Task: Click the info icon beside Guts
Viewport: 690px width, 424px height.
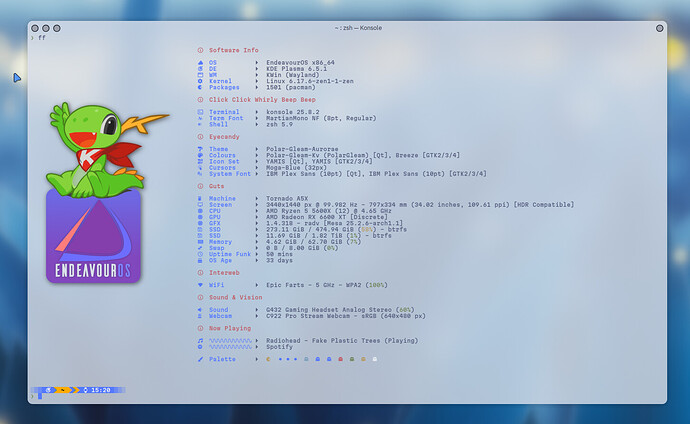Action: coord(200,186)
